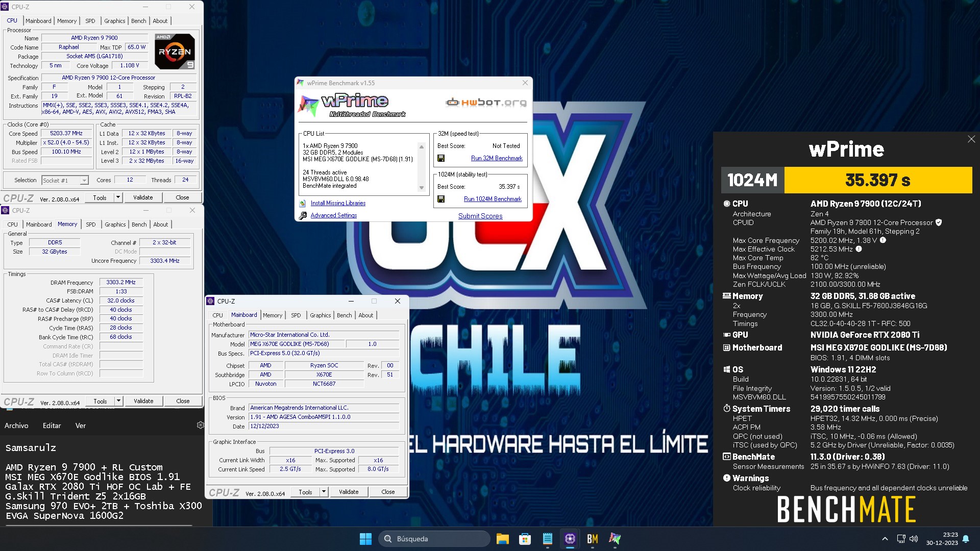Click Run 32M Benchmark link

pos(497,158)
